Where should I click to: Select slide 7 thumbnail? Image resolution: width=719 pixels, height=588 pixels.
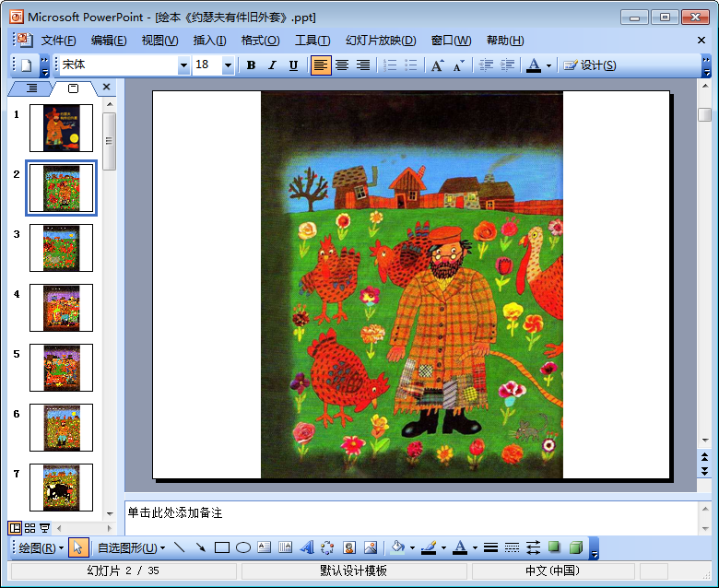[62, 488]
